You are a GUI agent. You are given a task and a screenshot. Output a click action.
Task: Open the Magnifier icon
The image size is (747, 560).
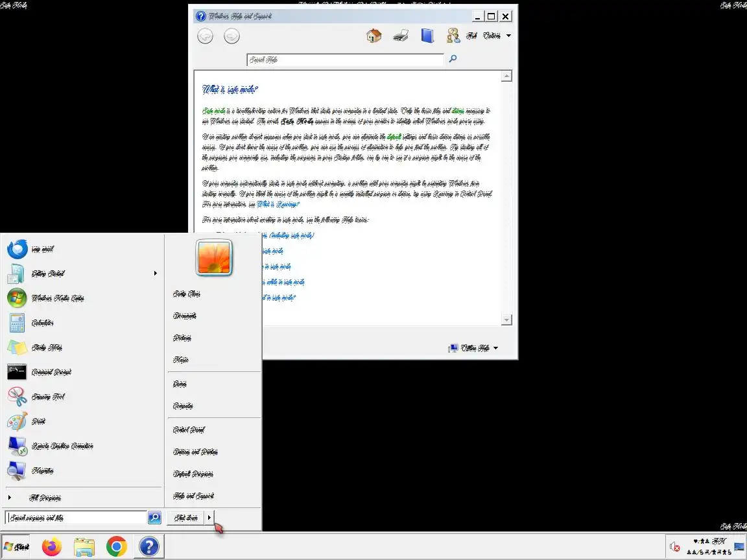click(16, 471)
